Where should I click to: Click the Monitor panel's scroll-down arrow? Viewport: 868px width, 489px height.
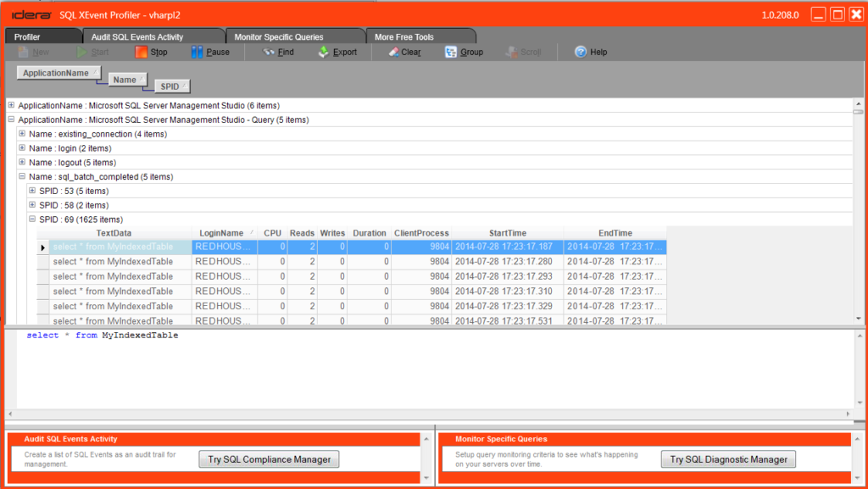[x=857, y=478]
